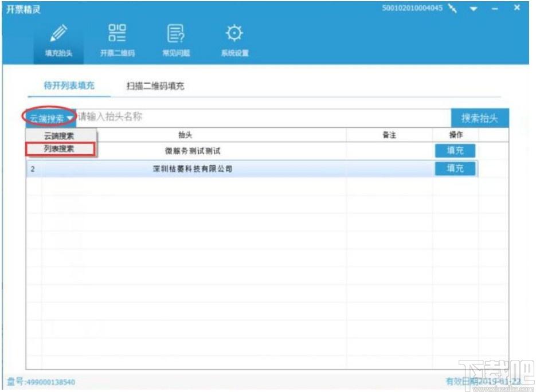
Task: Click the 抬头 column header
Action: [x=185, y=135]
